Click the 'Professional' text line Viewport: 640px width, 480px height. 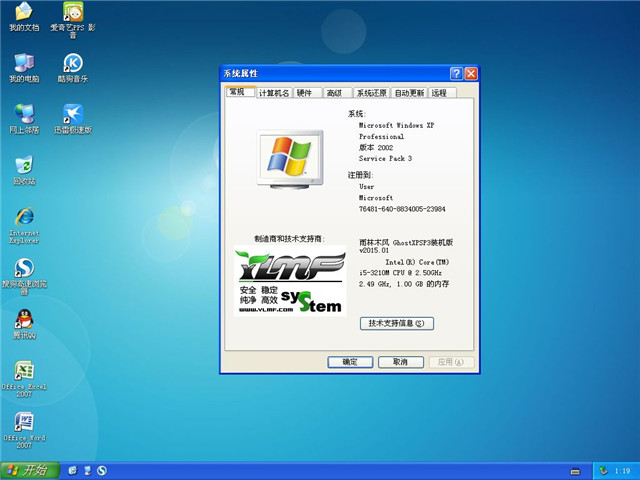(x=381, y=136)
